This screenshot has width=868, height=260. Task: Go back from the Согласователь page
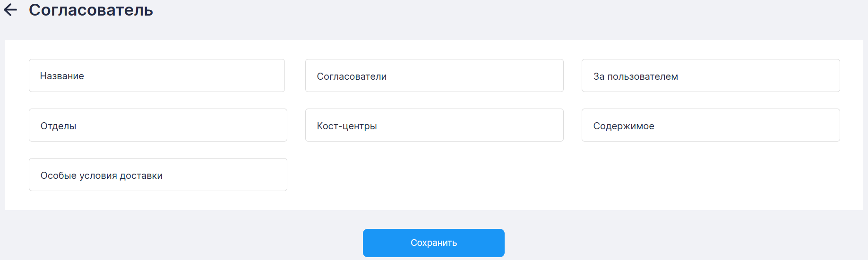click(10, 10)
